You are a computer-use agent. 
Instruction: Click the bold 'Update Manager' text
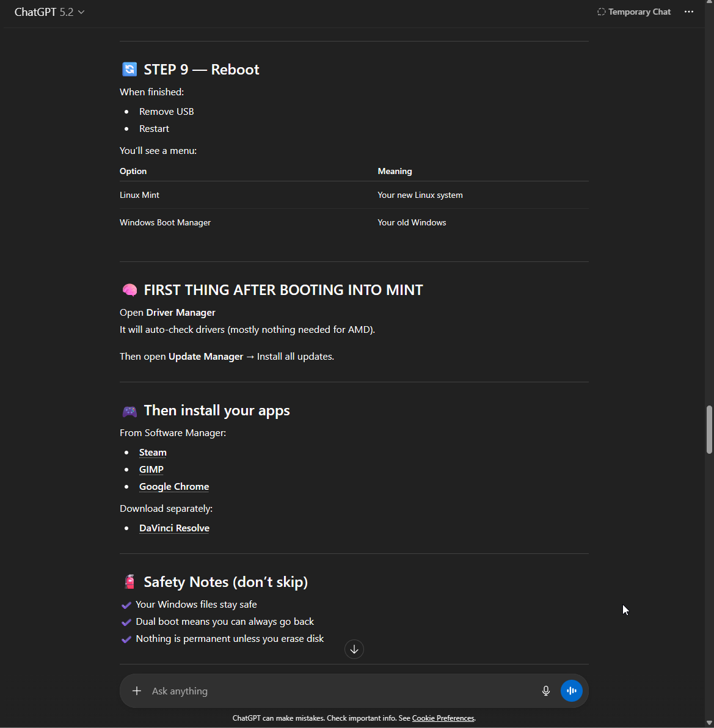coord(206,357)
